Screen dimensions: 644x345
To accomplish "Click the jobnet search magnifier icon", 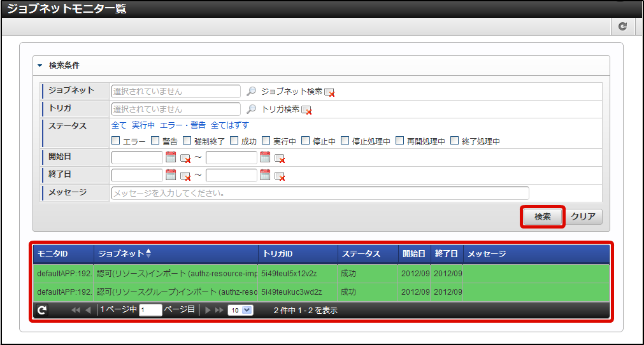I will click(252, 92).
